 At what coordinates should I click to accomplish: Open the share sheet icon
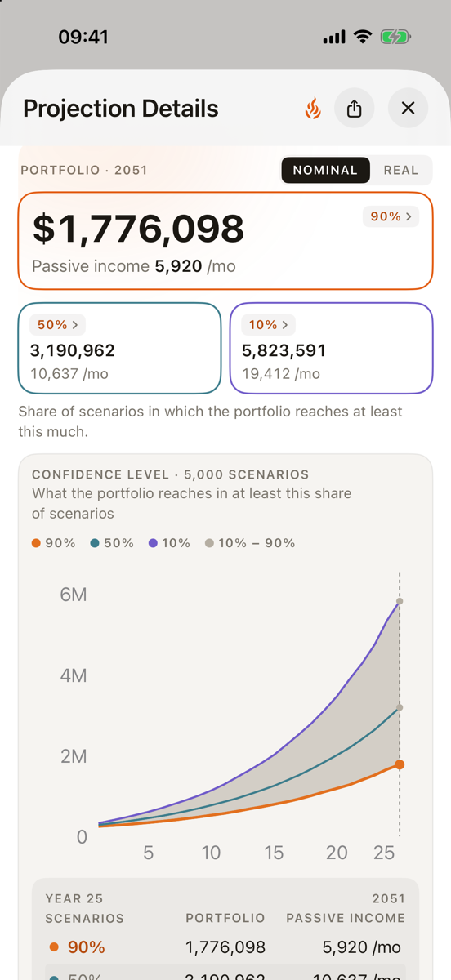point(354,109)
